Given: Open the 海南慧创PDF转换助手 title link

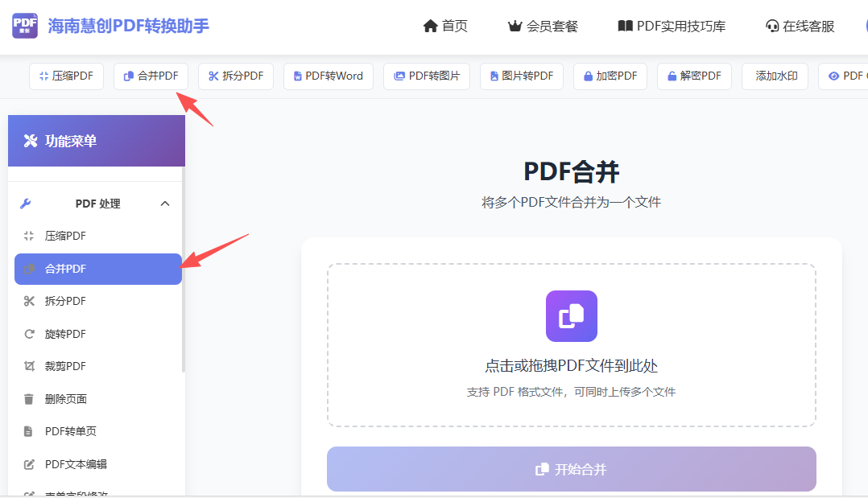Looking at the screenshot, I should click(x=128, y=26).
